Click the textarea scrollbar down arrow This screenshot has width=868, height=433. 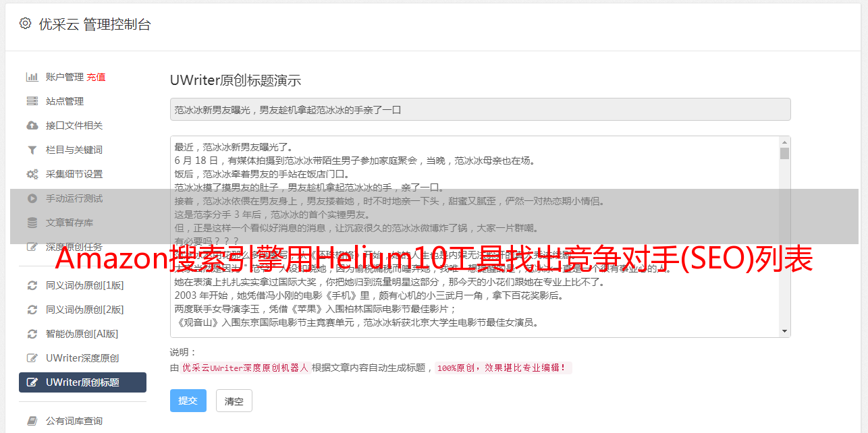[x=784, y=331]
